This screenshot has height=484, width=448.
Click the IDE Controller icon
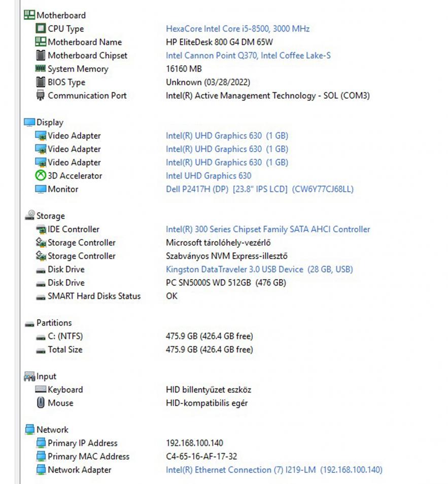point(41,229)
